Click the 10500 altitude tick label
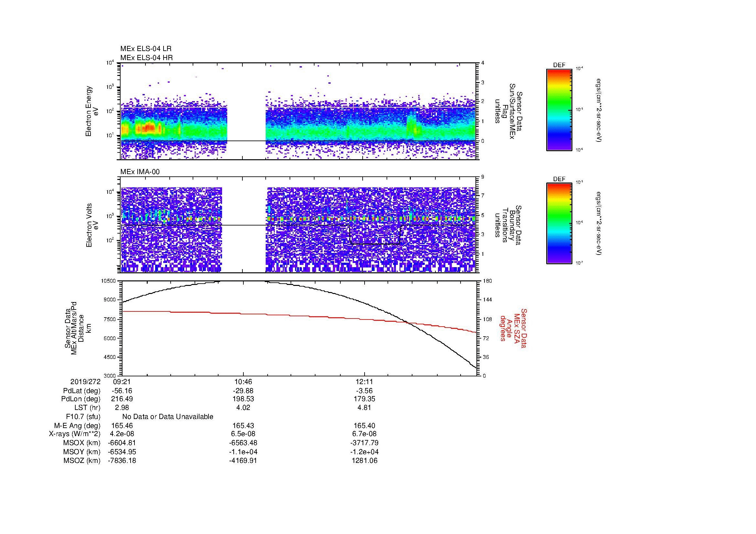The height and width of the screenshot is (534, 756). (x=108, y=281)
